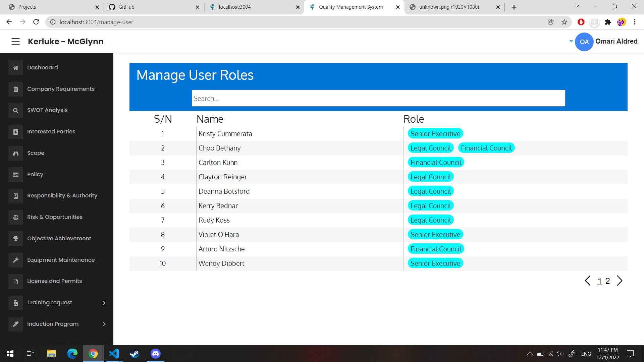Viewport: 644px width, 362px height.
Task: Click the Objective Achievement trophy icon
Action: coord(16,239)
